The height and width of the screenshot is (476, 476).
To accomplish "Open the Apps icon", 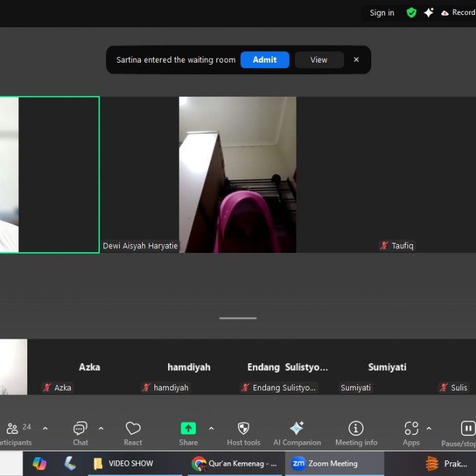I will coord(411,428).
